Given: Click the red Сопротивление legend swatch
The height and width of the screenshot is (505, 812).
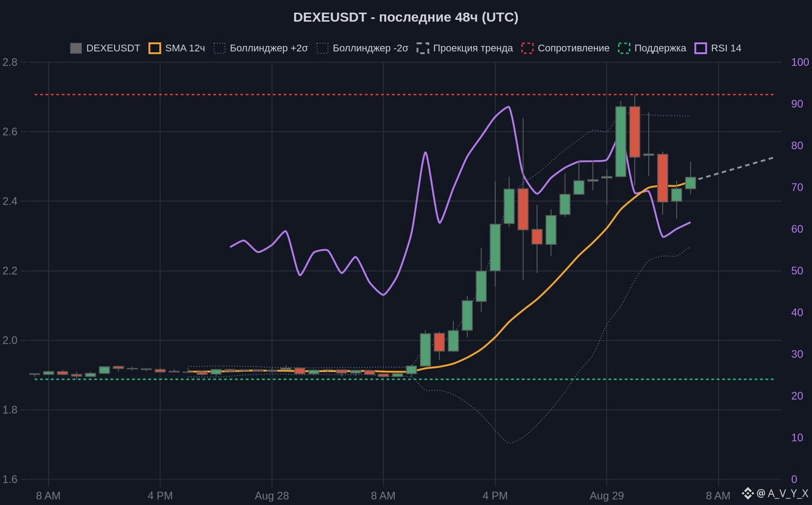Looking at the screenshot, I should (x=527, y=48).
